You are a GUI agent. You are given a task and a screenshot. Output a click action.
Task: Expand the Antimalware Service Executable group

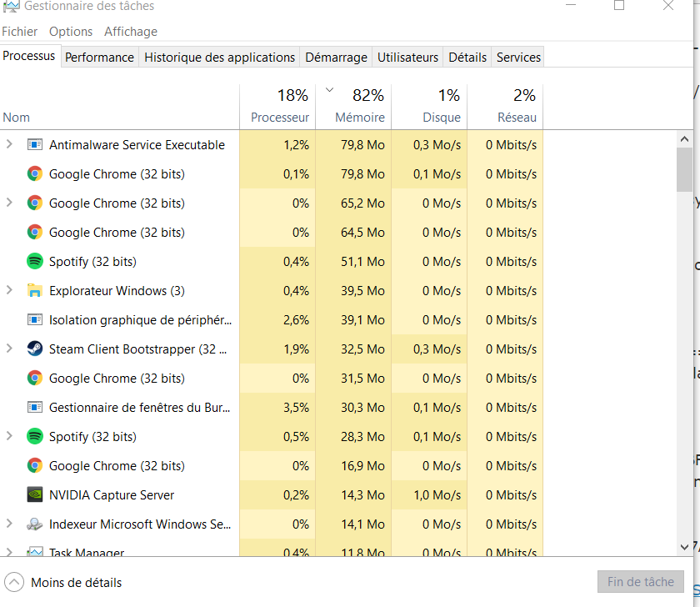9,145
